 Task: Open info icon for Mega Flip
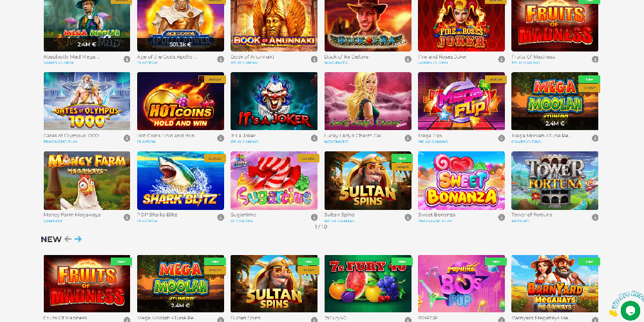pyautogui.click(x=502, y=138)
